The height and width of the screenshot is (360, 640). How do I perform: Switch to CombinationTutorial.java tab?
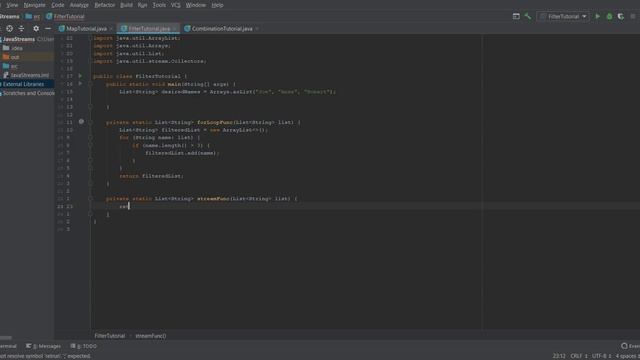click(222, 29)
